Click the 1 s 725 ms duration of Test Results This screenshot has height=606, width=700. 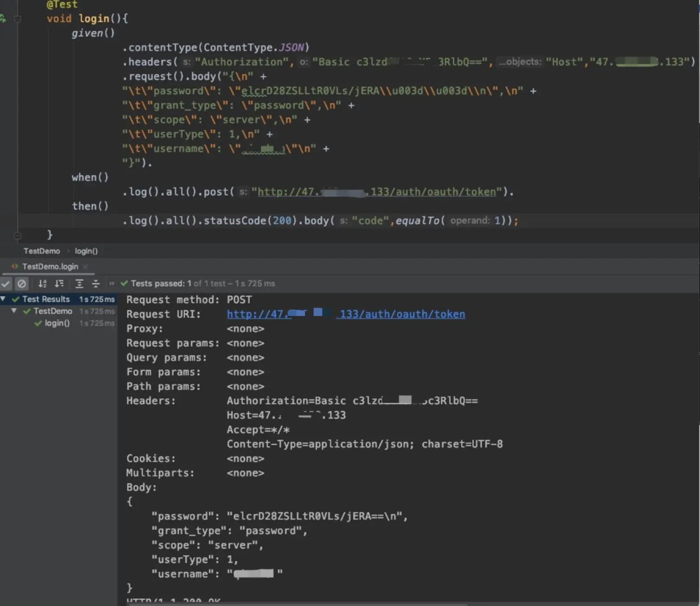(97, 299)
